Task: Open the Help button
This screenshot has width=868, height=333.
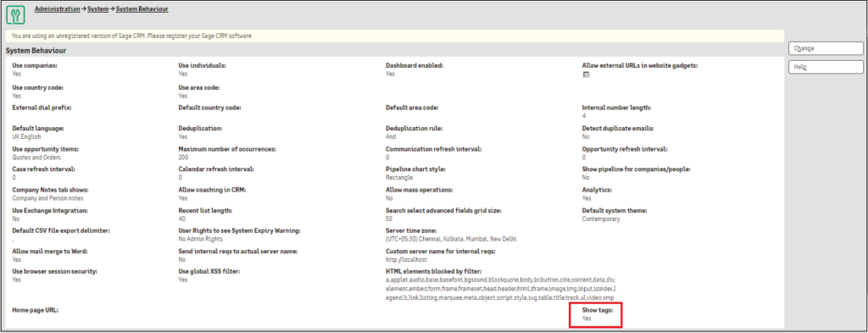Action: point(826,67)
